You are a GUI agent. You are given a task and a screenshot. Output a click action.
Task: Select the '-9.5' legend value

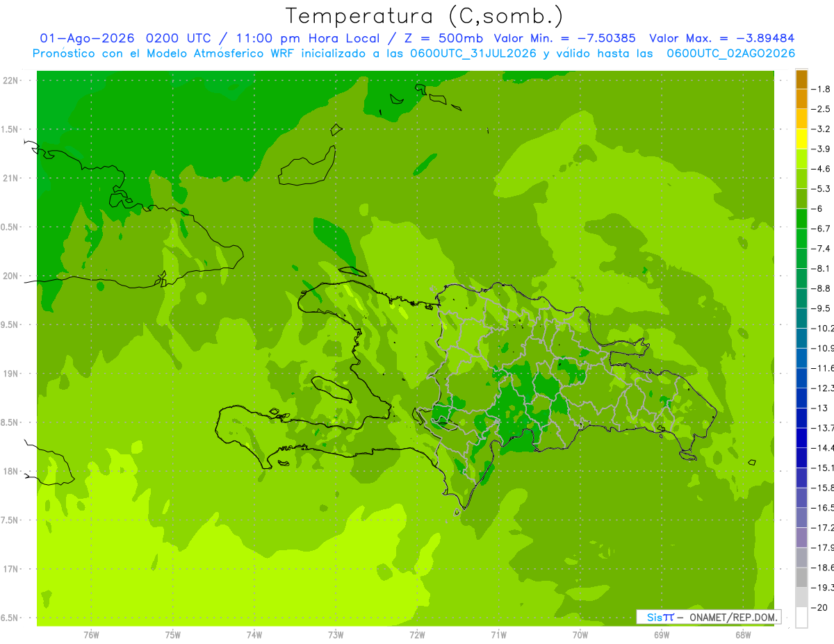point(821,308)
